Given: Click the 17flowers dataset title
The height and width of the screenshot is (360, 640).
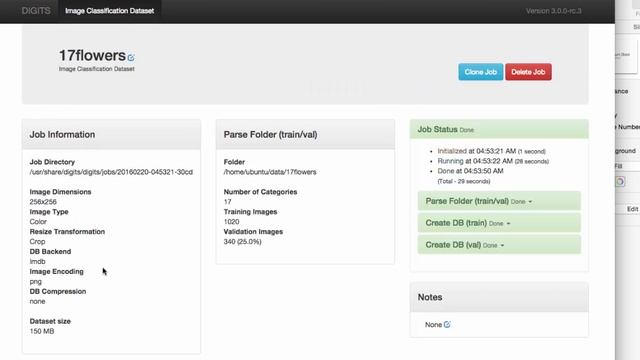Looking at the screenshot, I should coord(92,56).
